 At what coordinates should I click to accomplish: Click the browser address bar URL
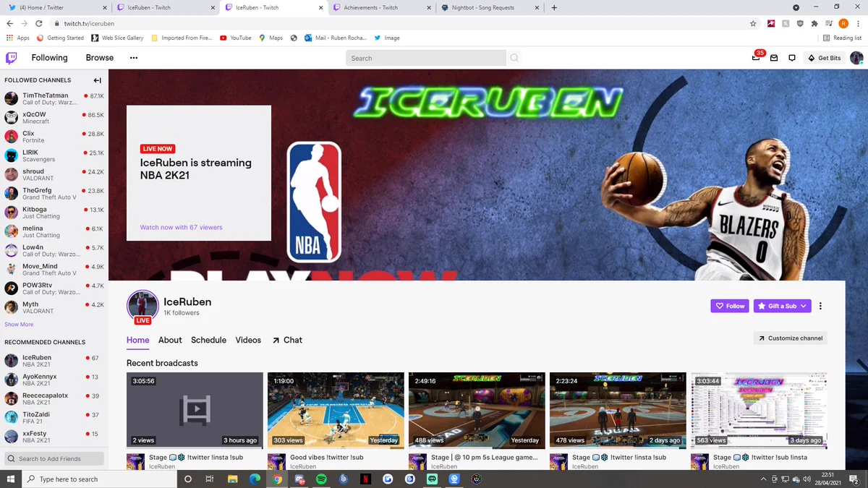click(89, 23)
